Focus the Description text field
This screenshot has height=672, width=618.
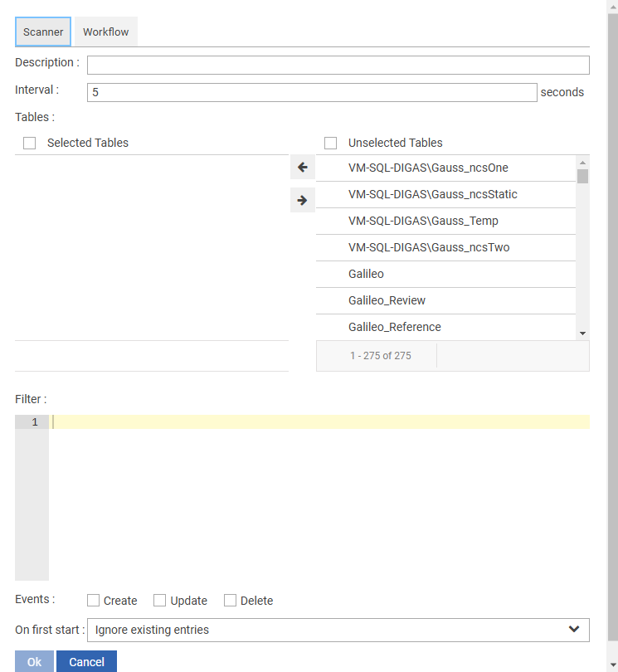click(338, 66)
